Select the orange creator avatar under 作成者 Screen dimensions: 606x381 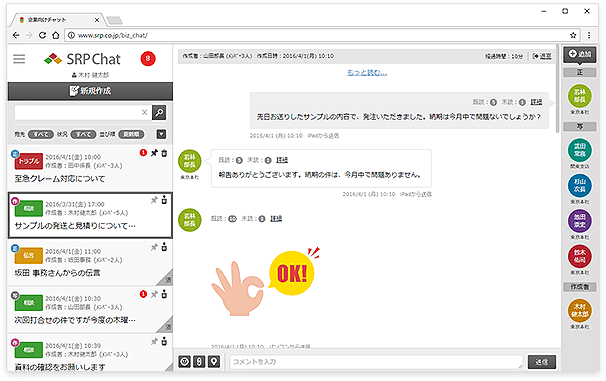click(x=580, y=310)
